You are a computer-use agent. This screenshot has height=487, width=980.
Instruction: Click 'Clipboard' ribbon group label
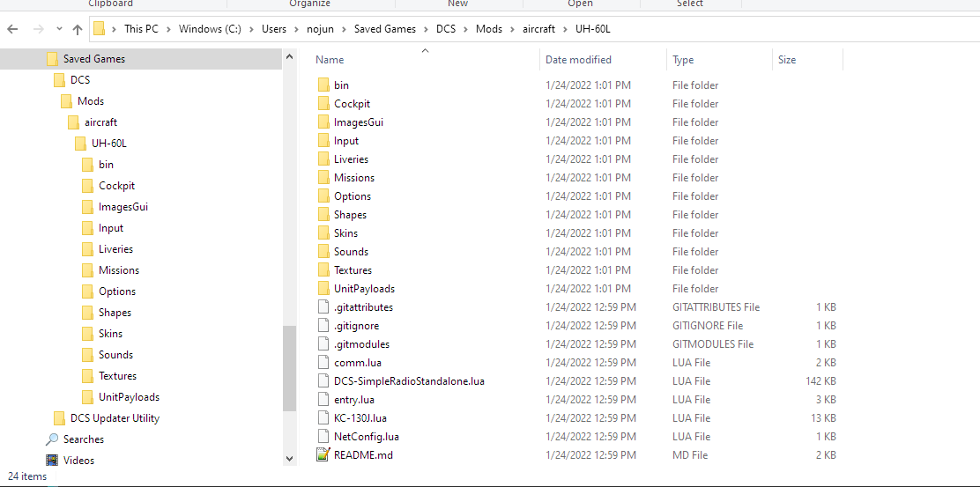coord(110,4)
